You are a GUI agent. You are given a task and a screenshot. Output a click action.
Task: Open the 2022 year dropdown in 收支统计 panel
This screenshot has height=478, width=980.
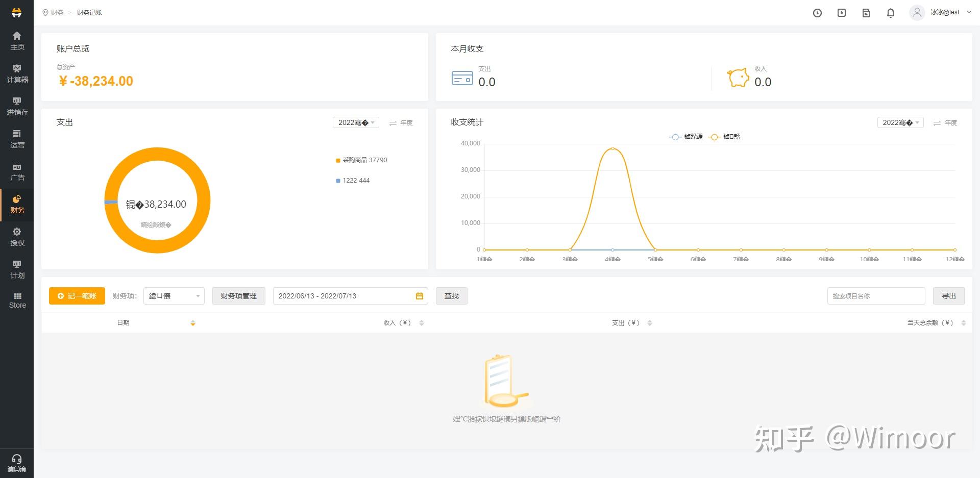tap(900, 122)
